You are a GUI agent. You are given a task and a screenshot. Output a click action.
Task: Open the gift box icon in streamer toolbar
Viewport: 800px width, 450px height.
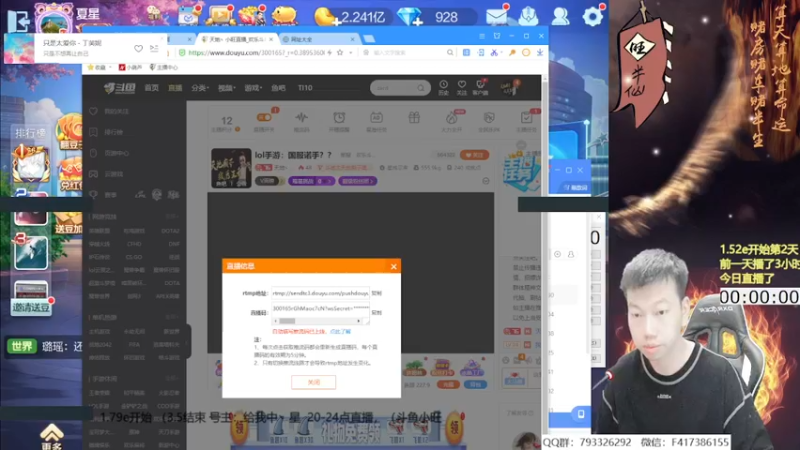pyautogui.click(x=414, y=118)
